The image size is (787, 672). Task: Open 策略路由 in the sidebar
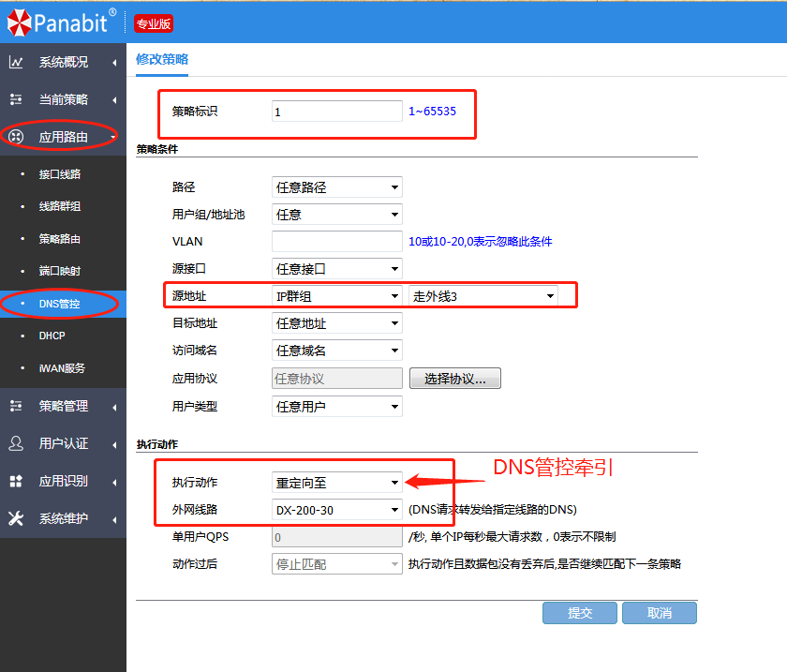coord(60,239)
